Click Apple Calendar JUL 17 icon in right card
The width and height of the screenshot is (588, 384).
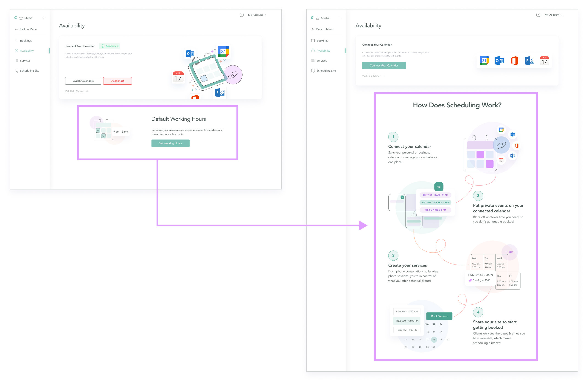544,61
